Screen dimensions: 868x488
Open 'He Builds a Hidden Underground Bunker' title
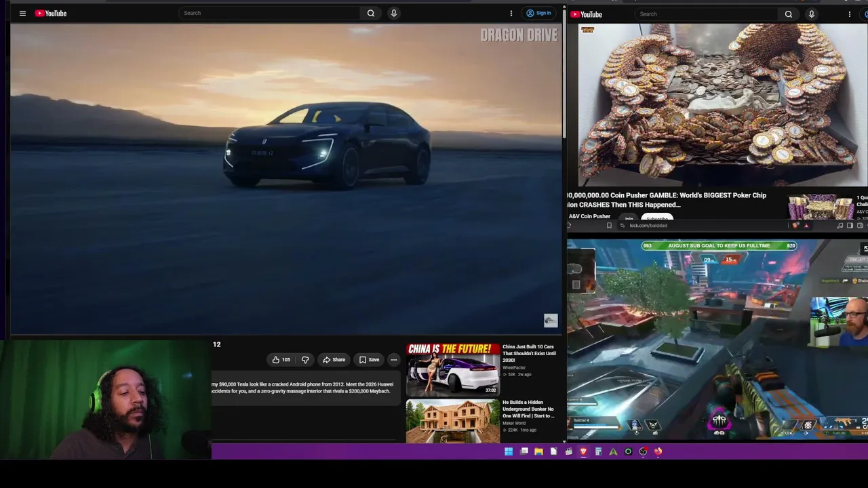click(529, 409)
